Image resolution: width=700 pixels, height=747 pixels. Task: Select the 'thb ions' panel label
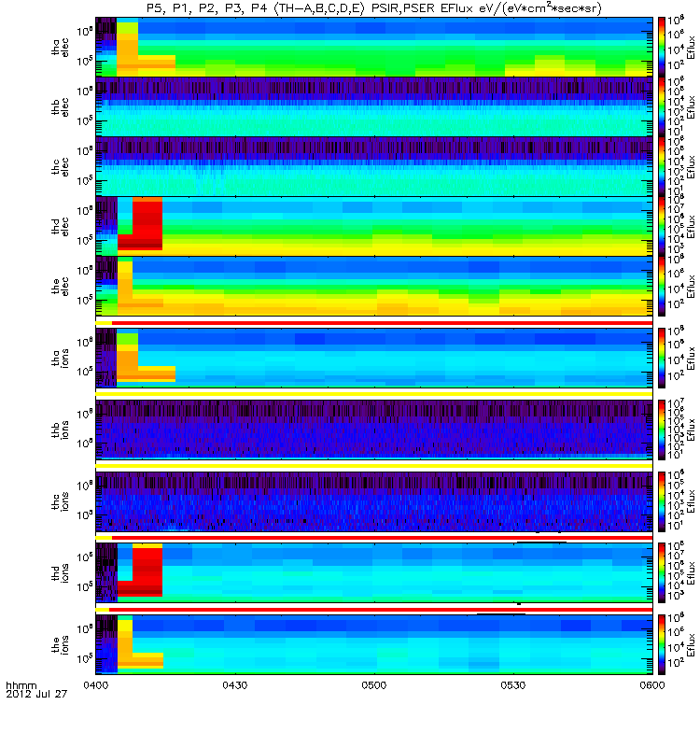point(61,430)
